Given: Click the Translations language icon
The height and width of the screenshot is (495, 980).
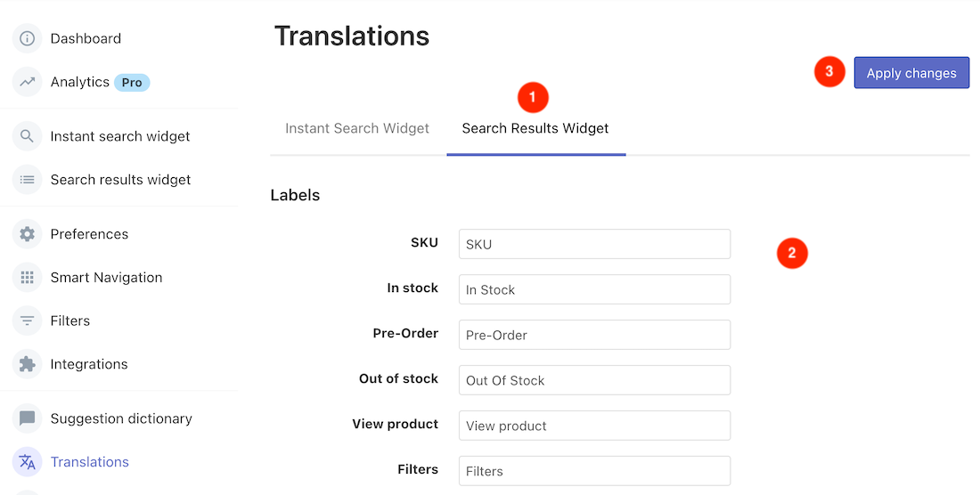Looking at the screenshot, I should point(28,462).
